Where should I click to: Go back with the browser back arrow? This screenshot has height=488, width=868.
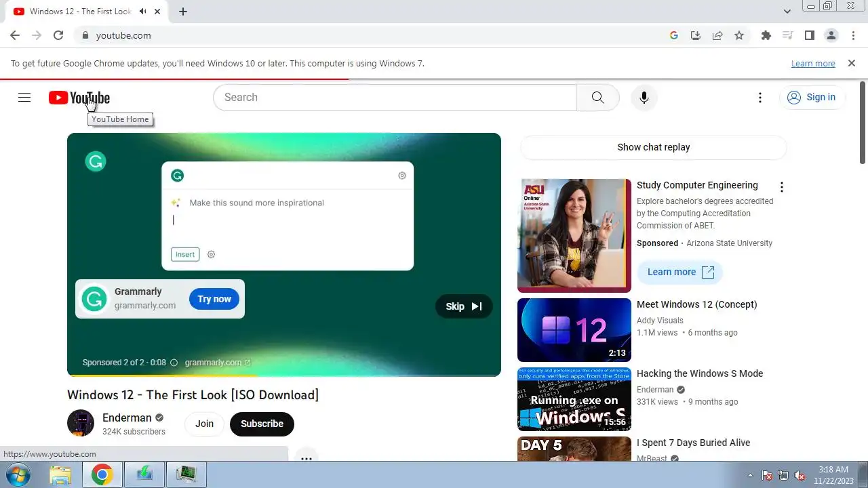[x=15, y=35]
